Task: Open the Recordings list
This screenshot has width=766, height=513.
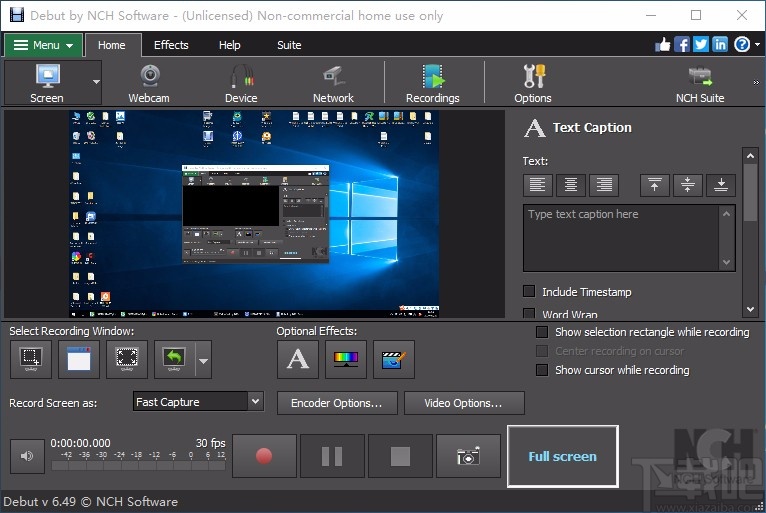Action: [433, 83]
